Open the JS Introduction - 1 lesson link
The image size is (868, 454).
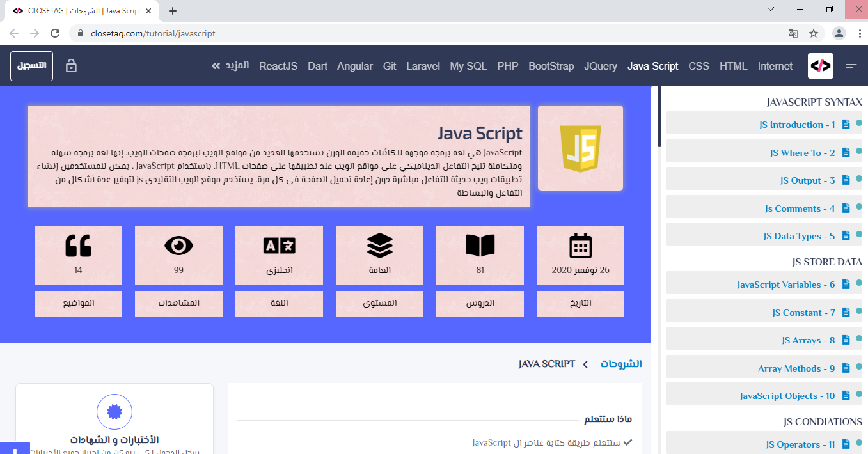(797, 125)
